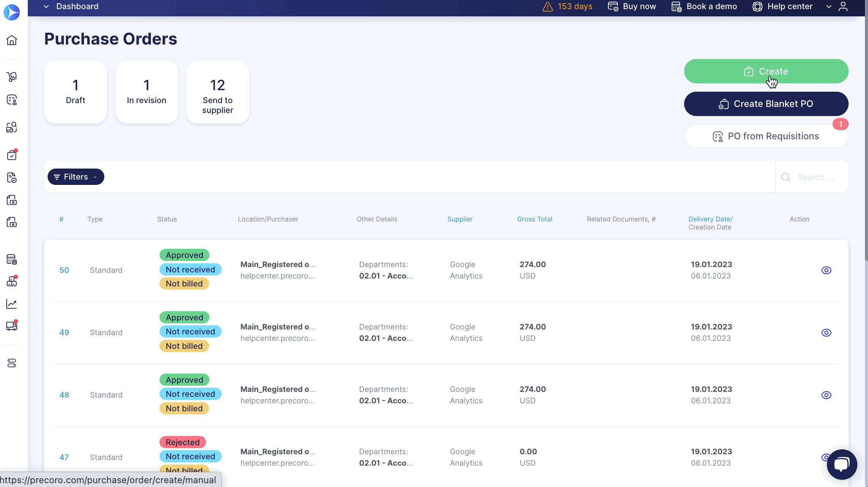Open the hand-truck cart icon in the sidebar

click(x=12, y=77)
